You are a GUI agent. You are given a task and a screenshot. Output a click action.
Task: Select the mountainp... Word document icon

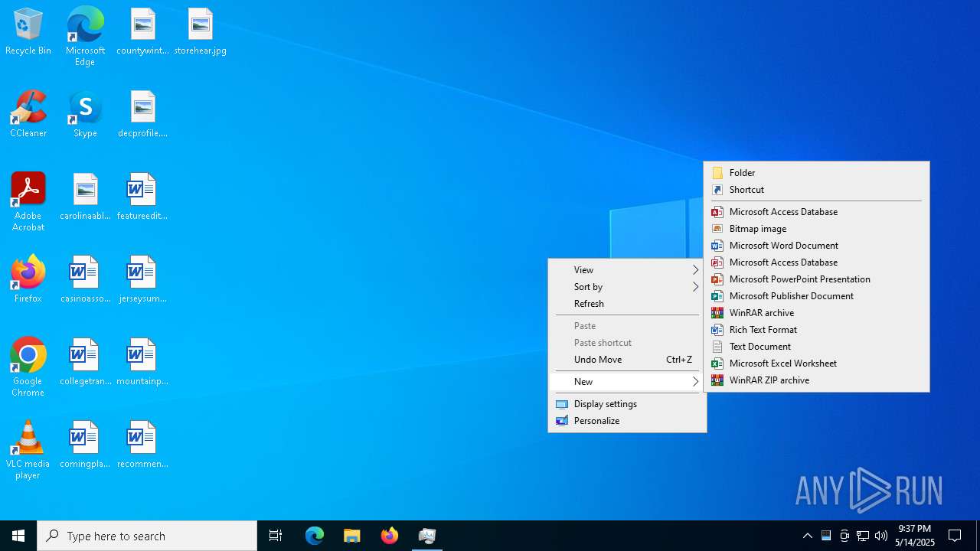[x=142, y=363]
